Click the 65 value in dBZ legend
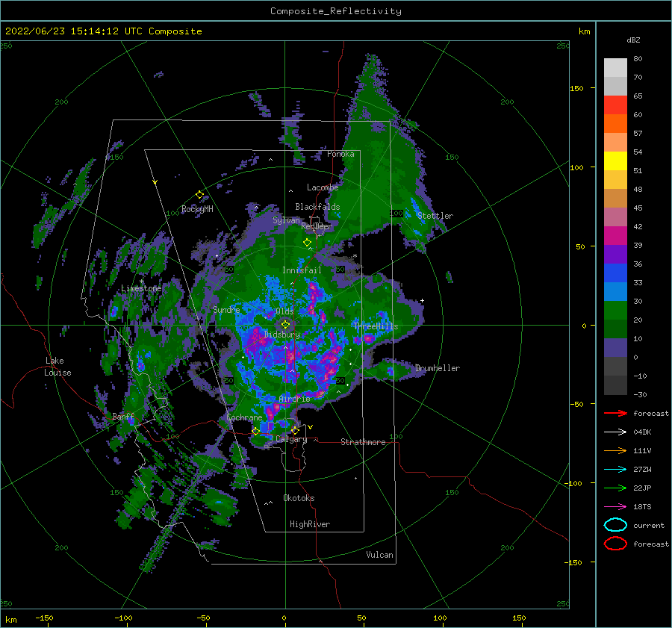Image resolution: width=672 pixels, height=628 pixels. pos(638,96)
